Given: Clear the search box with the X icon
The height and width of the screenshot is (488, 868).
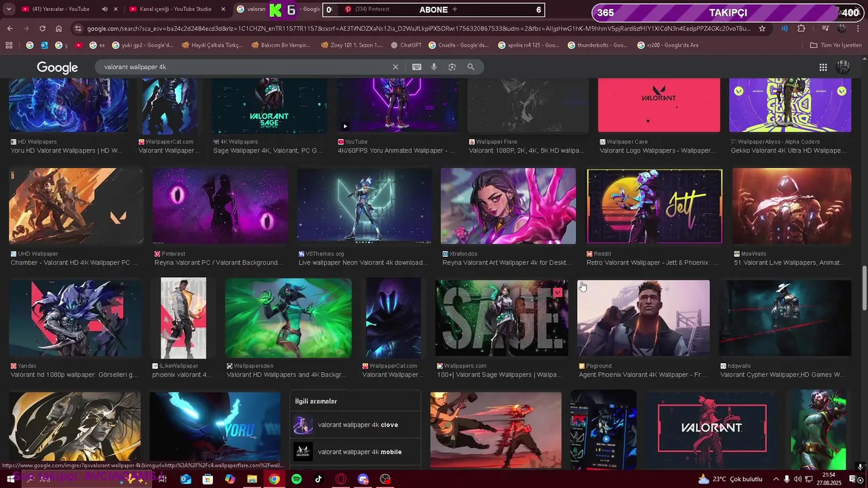Looking at the screenshot, I should pos(395,67).
